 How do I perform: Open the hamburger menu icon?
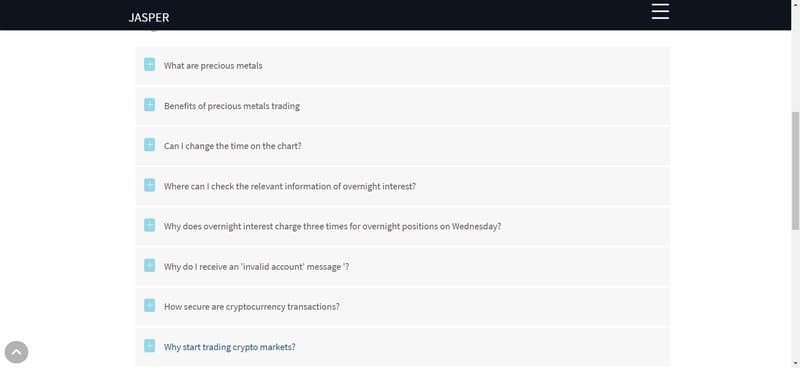click(660, 11)
